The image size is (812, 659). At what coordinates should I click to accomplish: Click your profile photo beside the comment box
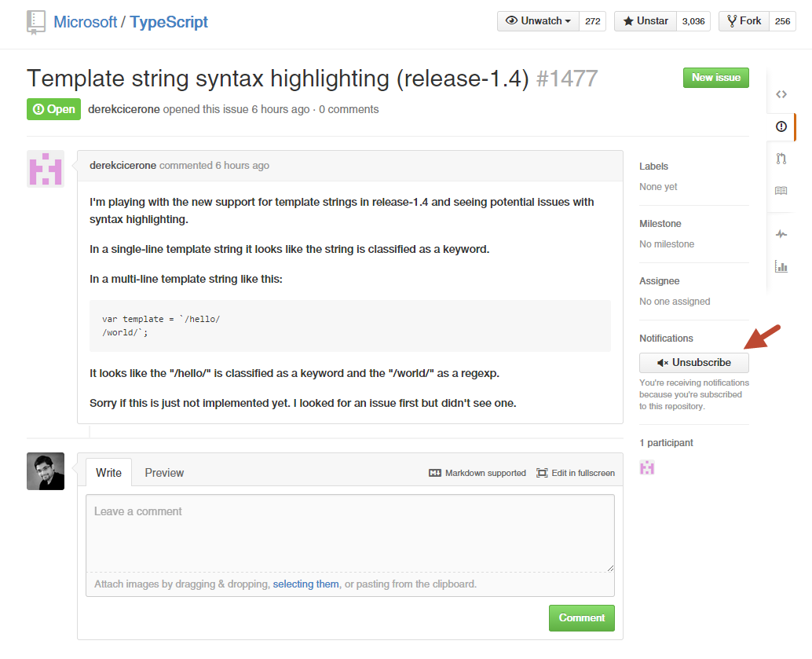[46, 471]
